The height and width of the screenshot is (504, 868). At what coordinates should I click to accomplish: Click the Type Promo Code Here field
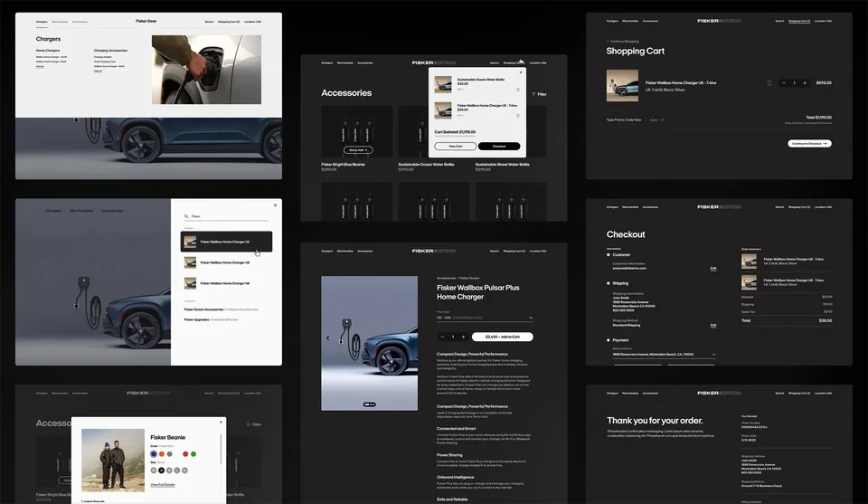tap(624, 119)
